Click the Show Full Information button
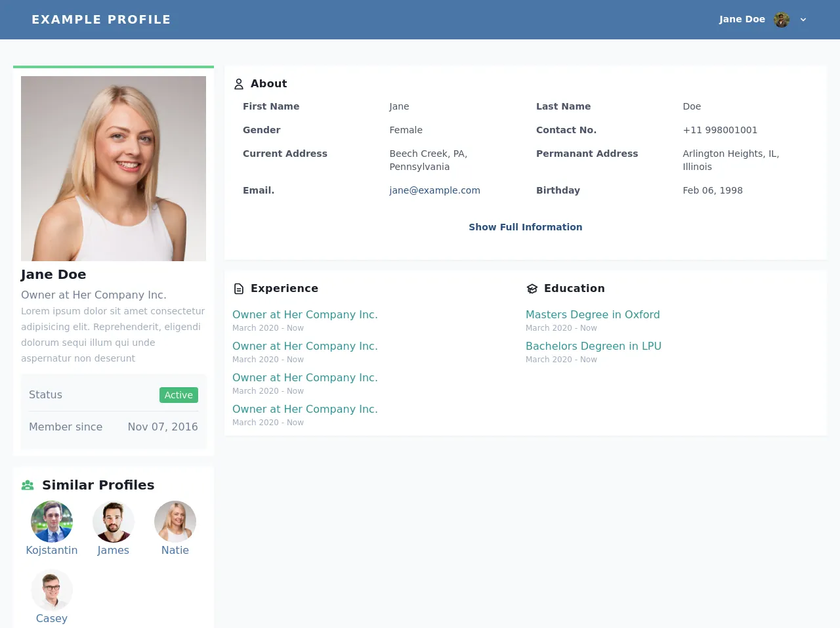This screenshot has width=840, height=628. (525, 227)
